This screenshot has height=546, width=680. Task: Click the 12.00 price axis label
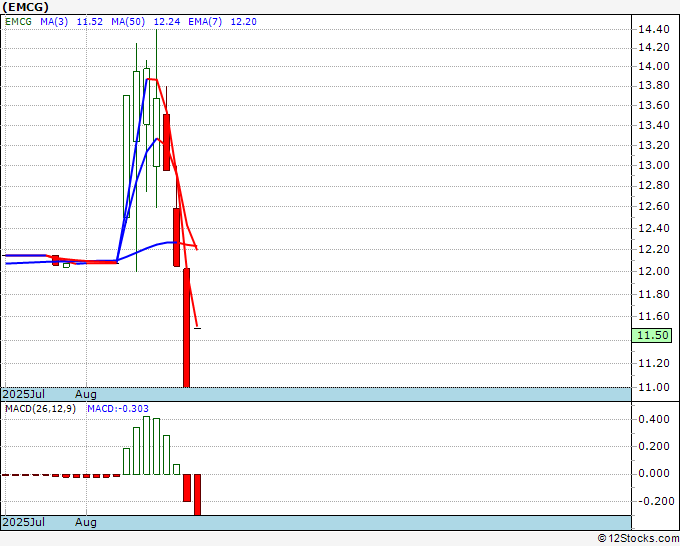(x=654, y=271)
